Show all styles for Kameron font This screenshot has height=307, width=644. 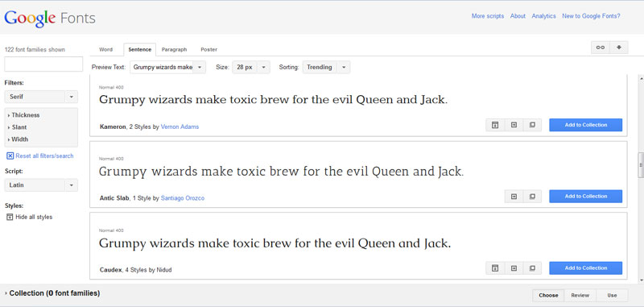pyautogui.click(x=495, y=125)
